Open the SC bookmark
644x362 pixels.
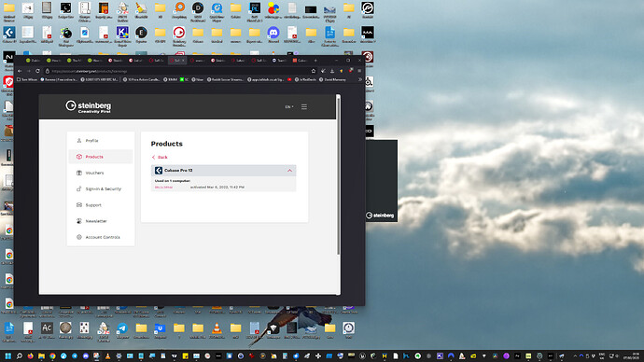184,79
